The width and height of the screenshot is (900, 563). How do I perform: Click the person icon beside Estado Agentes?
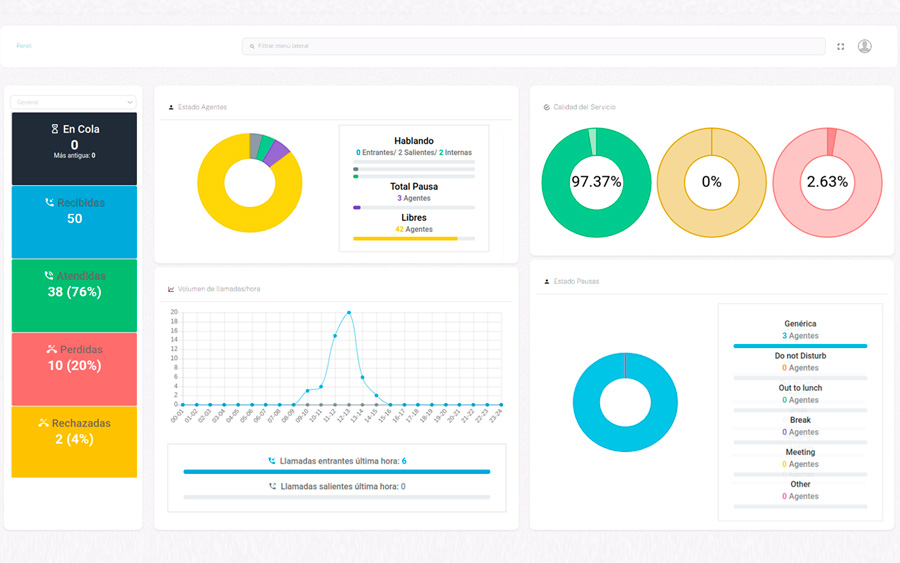pyautogui.click(x=171, y=107)
